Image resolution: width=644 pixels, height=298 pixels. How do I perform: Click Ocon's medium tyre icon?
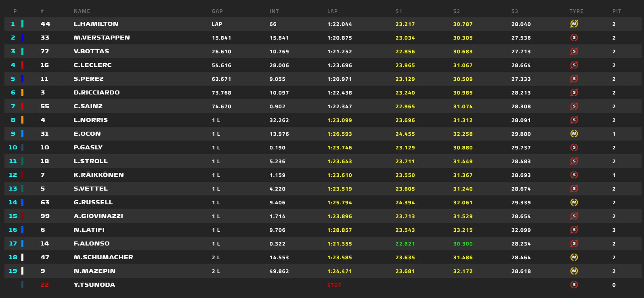(574, 134)
